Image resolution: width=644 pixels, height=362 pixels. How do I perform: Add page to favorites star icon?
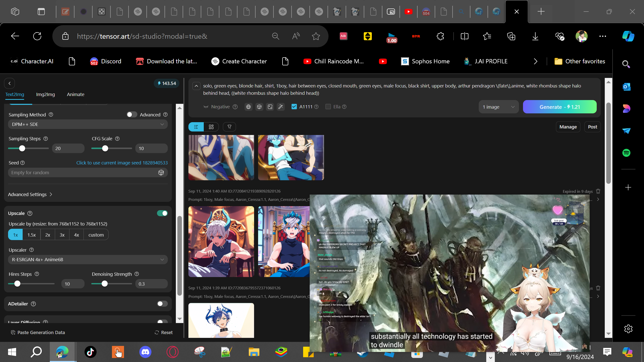pos(316,36)
